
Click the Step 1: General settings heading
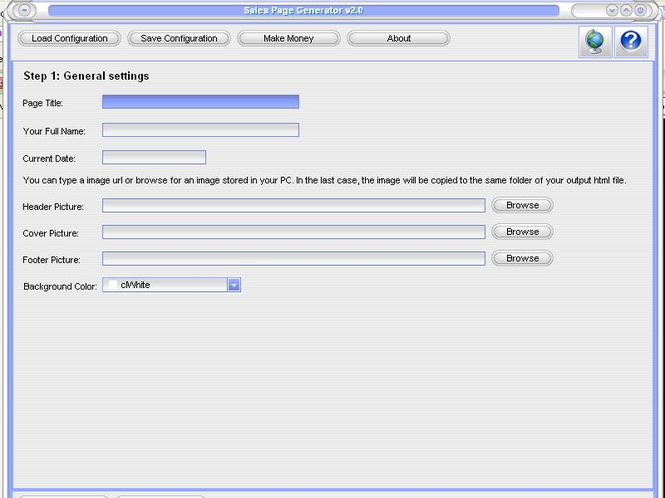click(87, 76)
